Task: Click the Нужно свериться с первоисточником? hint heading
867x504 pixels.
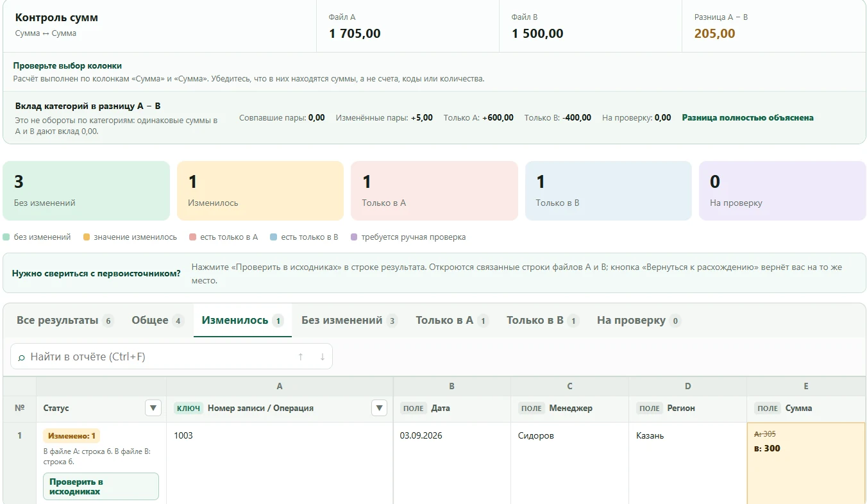Action: tap(96, 273)
